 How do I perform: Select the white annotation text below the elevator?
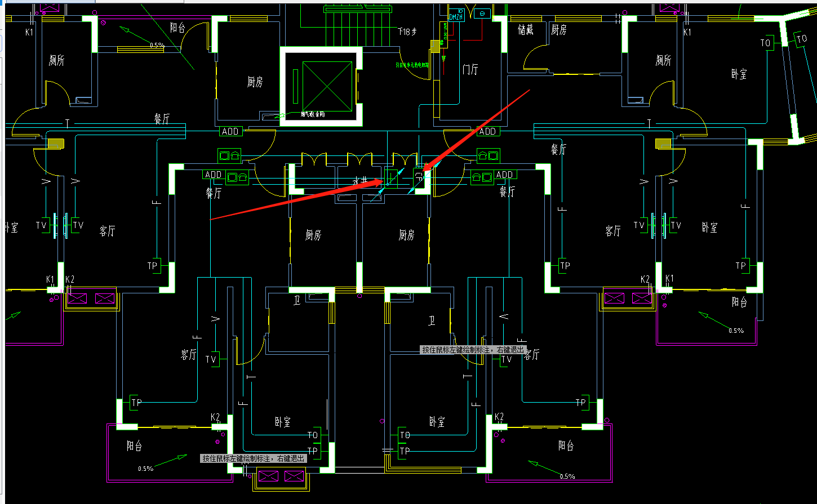tap(313, 114)
